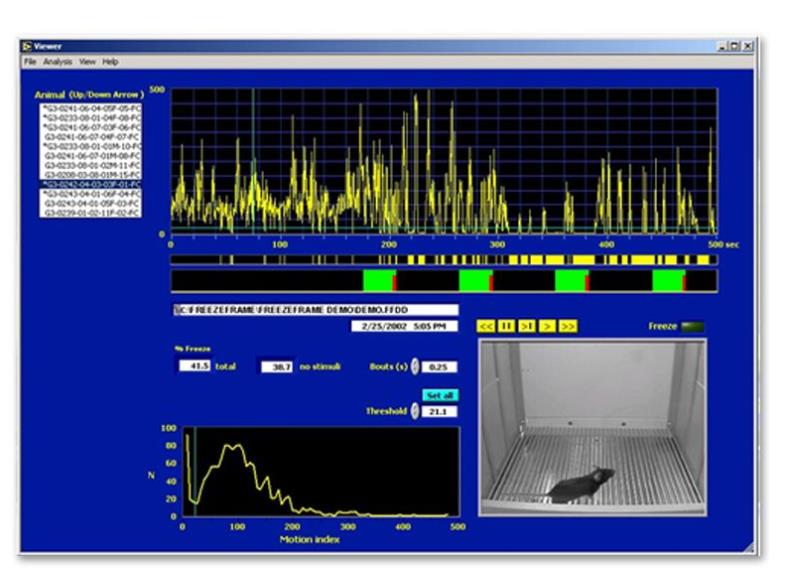This screenshot has height=583, width=792.
Task: Click the Bouts value field showing 0.25
Action: click(441, 367)
